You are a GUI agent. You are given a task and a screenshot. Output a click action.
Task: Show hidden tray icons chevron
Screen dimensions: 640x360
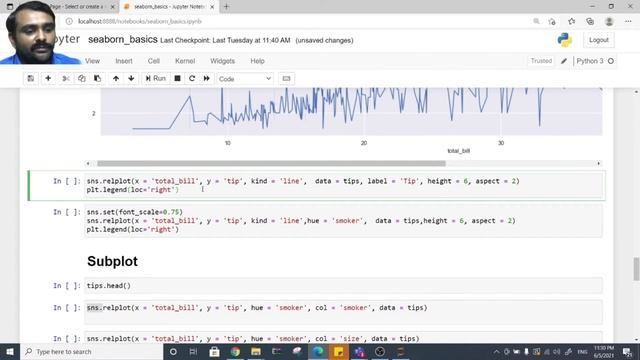tap(496, 351)
